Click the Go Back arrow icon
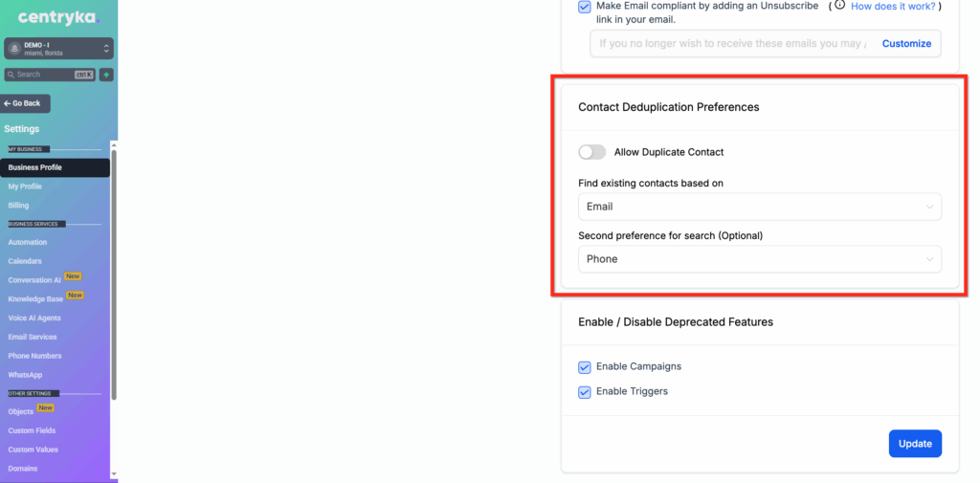This screenshot has width=980, height=483. click(9, 103)
